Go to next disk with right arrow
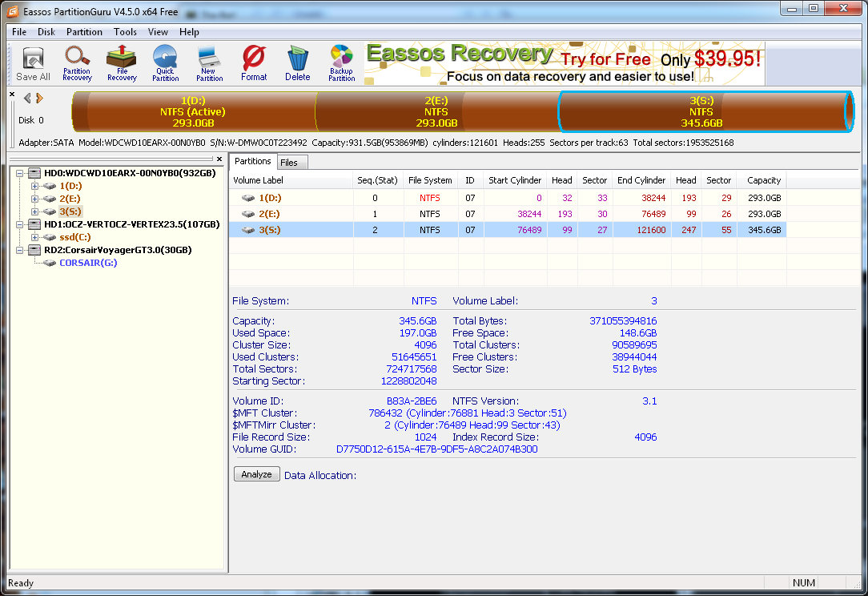The width and height of the screenshot is (868, 596). pyautogui.click(x=39, y=98)
